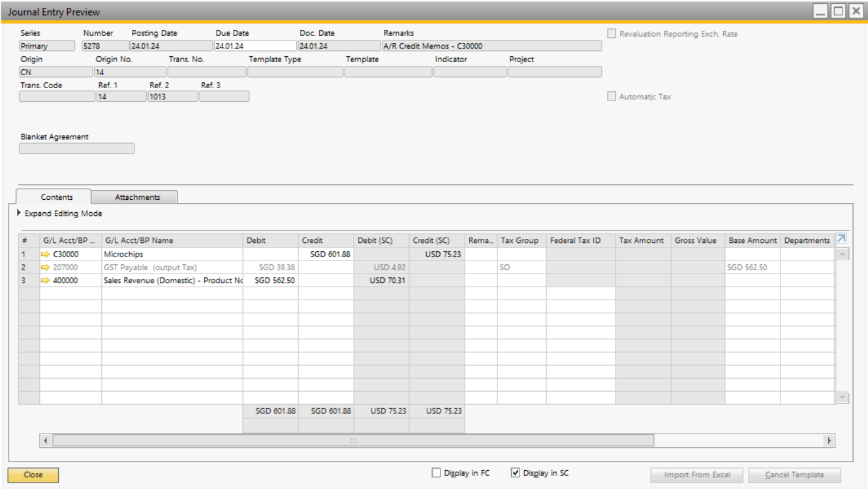The width and height of the screenshot is (868, 489).
Task: Click the Remarks field
Action: click(x=491, y=46)
